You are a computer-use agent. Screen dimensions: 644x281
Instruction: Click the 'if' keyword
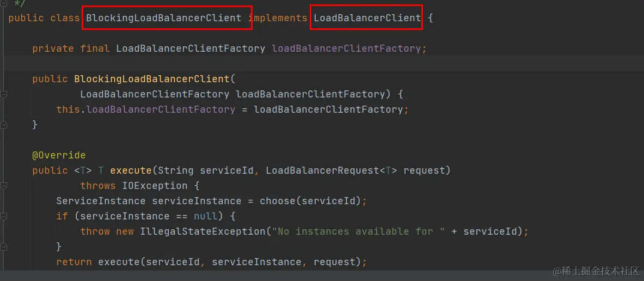pos(62,216)
